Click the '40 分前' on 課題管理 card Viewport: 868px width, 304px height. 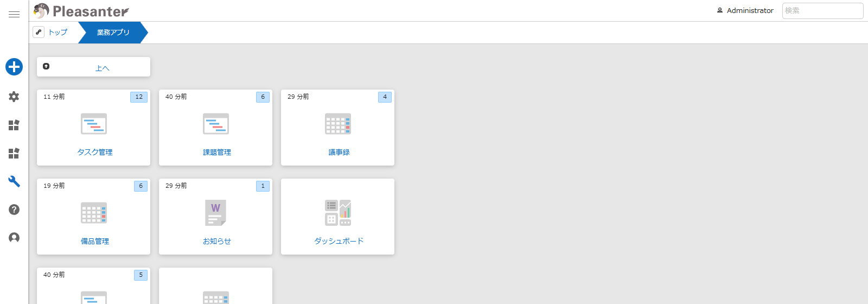[x=176, y=97]
